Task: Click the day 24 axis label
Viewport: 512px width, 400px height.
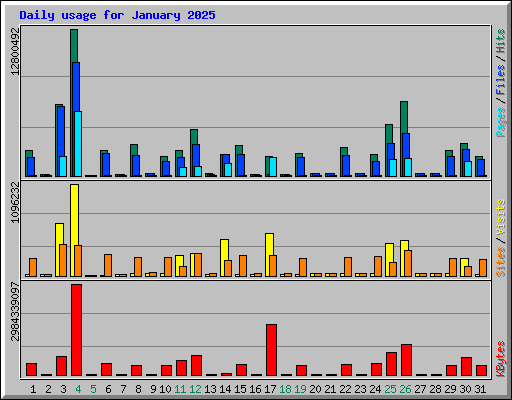Action: click(x=375, y=389)
